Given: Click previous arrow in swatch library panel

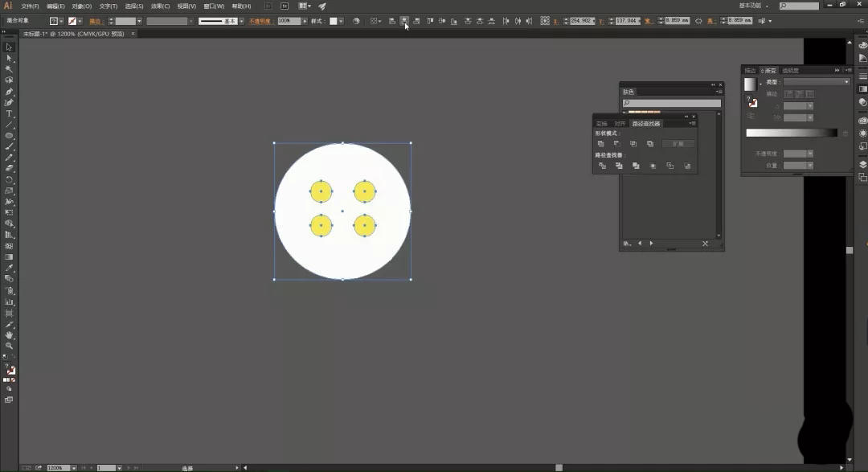Looking at the screenshot, I should click(x=640, y=243).
